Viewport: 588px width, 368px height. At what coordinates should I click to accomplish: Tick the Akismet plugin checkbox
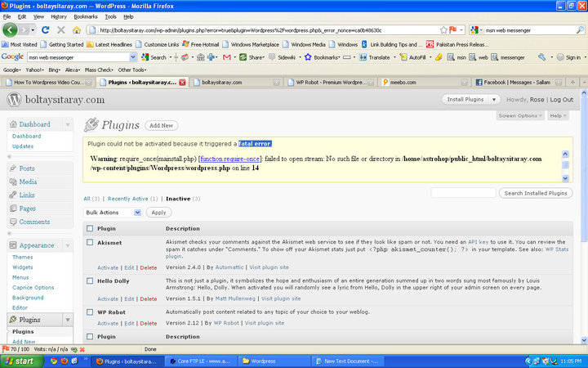pos(90,243)
